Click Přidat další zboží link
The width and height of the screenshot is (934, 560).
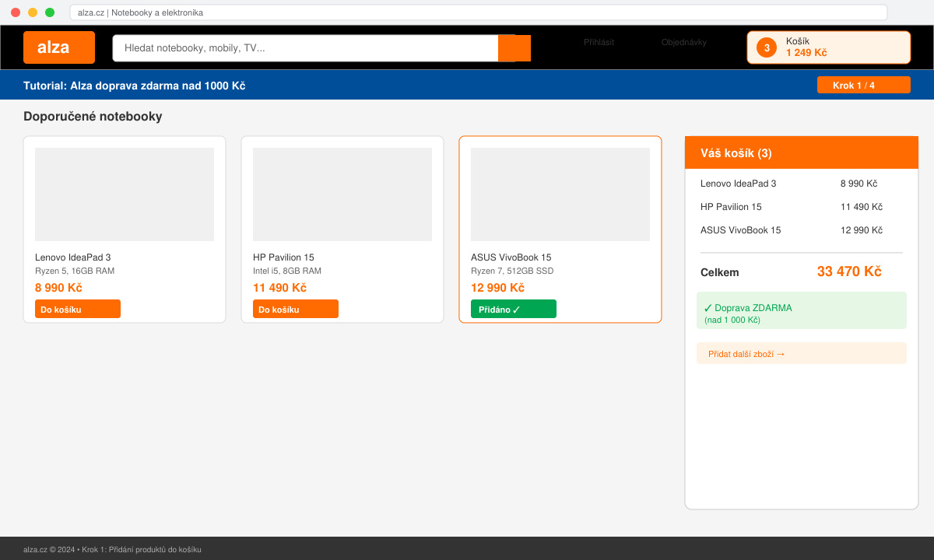click(x=802, y=353)
